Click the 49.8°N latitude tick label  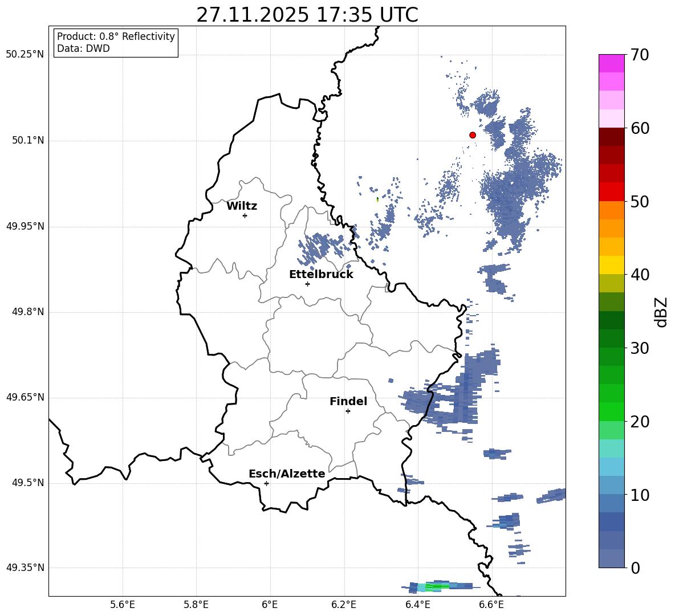tap(27, 312)
